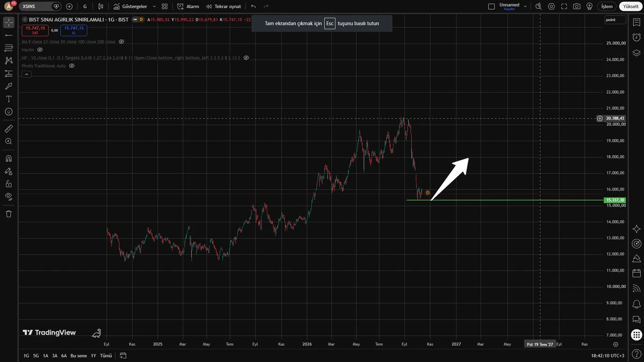Open the candlestick chart type menu

(101, 6)
